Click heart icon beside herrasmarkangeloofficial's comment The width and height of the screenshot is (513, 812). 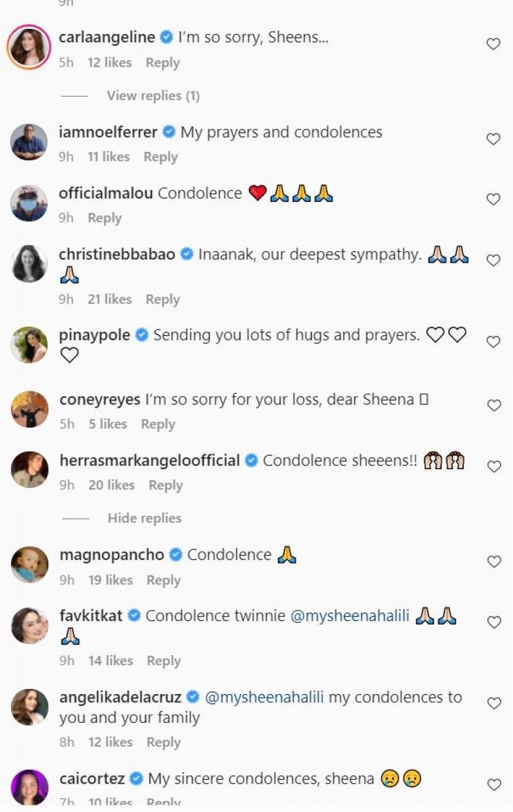click(492, 467)
